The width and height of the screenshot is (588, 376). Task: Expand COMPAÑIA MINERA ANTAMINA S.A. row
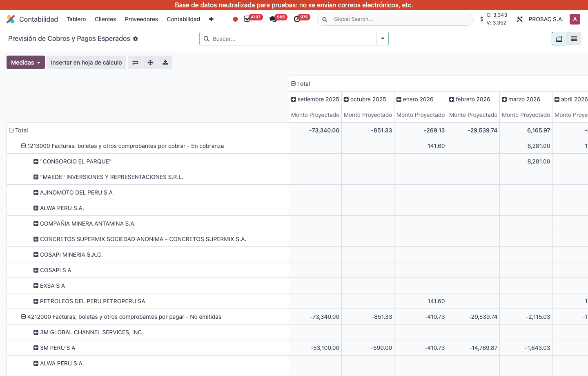pos(36,224)
